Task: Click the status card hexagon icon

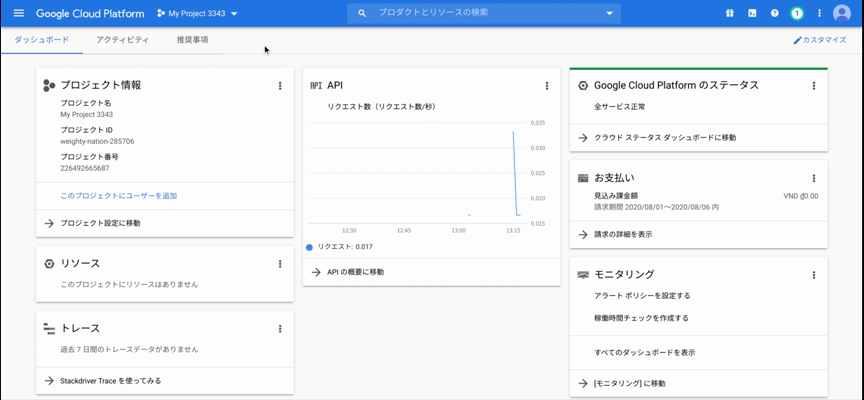Action: [x=583, y=85]
